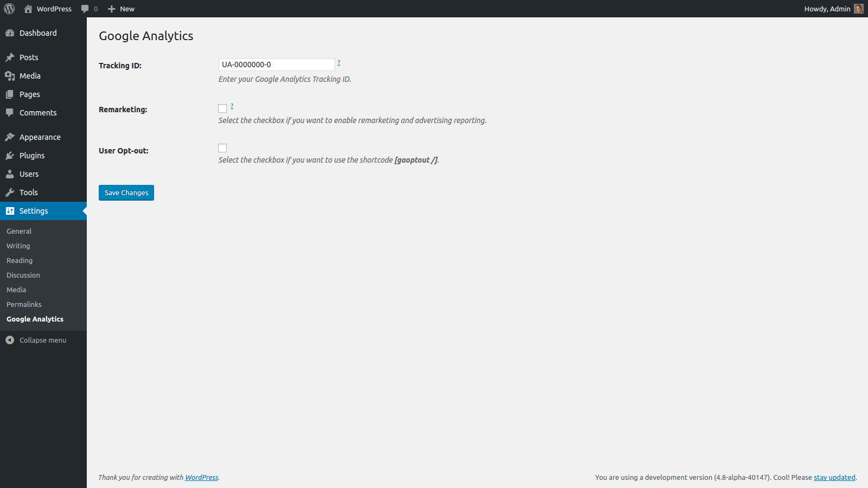This screenshot has width=868, height=488.
Task: Click the gaoptout shortcode text
Action: 416,160
